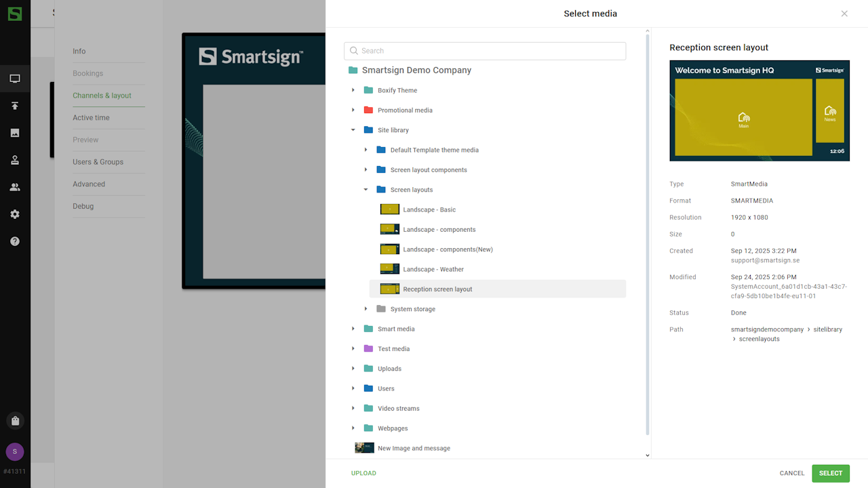This screenshot has height=488, width=868.
Task: Open the media library image icon
Action: (x=15, y=133)
